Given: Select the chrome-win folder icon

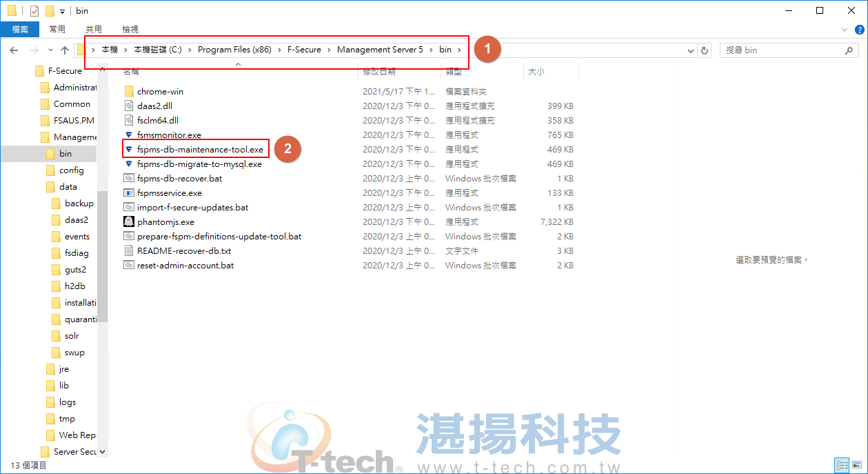Looking at the screenshot, I should [129, 91].
